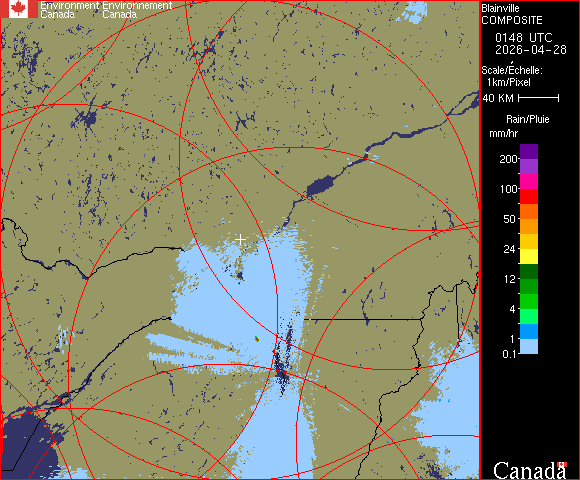The image size is (580, 480).
Task: Click the small flag in the Canada wordmark
Action: click(x=562, y=464)
